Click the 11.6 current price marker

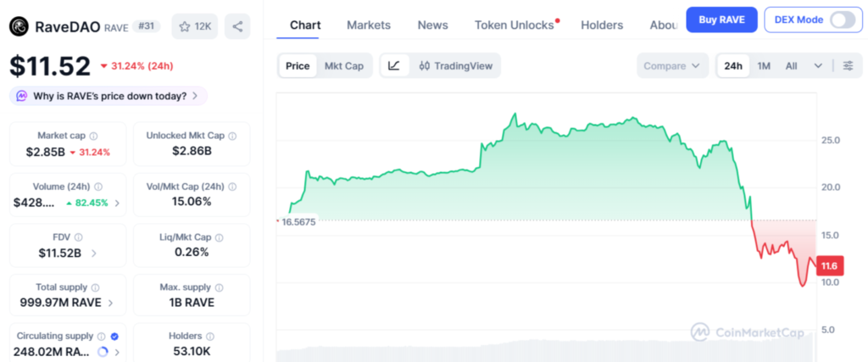tap(828, 266)
